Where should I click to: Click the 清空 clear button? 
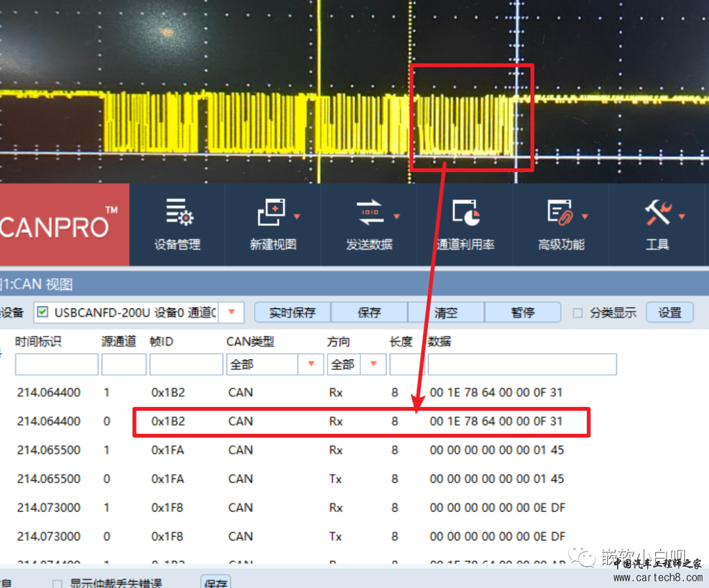pyautogui.click(x=446, y=312)
